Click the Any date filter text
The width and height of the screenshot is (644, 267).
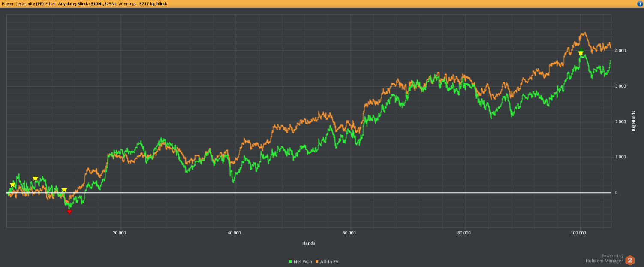click(x=67, y=3)
